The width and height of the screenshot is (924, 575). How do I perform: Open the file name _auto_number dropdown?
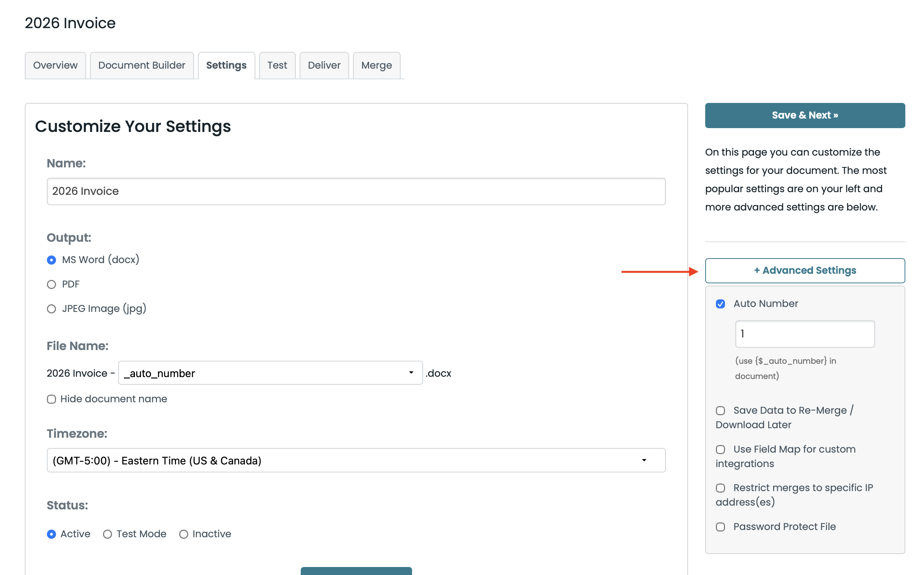[270, 373]
